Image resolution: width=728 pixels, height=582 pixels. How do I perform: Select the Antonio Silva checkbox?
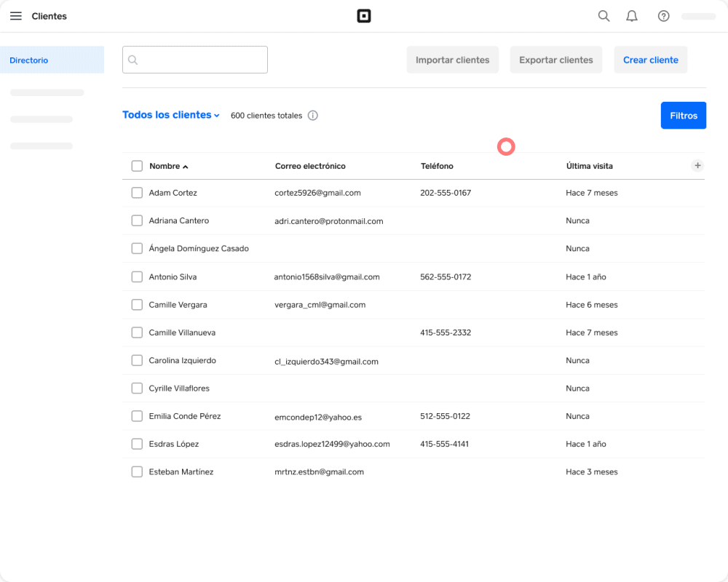tap(137, 277)
